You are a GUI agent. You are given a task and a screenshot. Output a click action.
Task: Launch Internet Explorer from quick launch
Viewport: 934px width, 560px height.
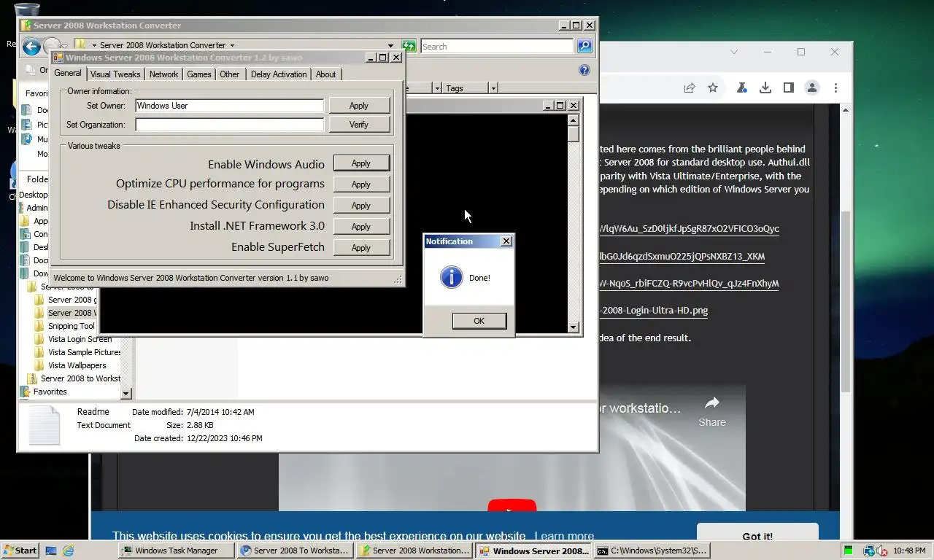click(x=68, y=551)
